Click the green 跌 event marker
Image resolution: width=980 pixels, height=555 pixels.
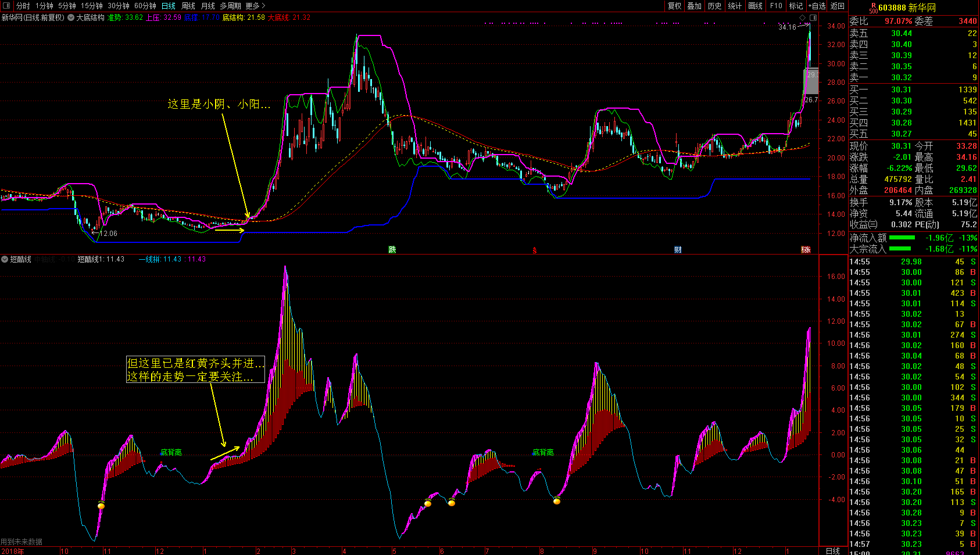point(392,250)
